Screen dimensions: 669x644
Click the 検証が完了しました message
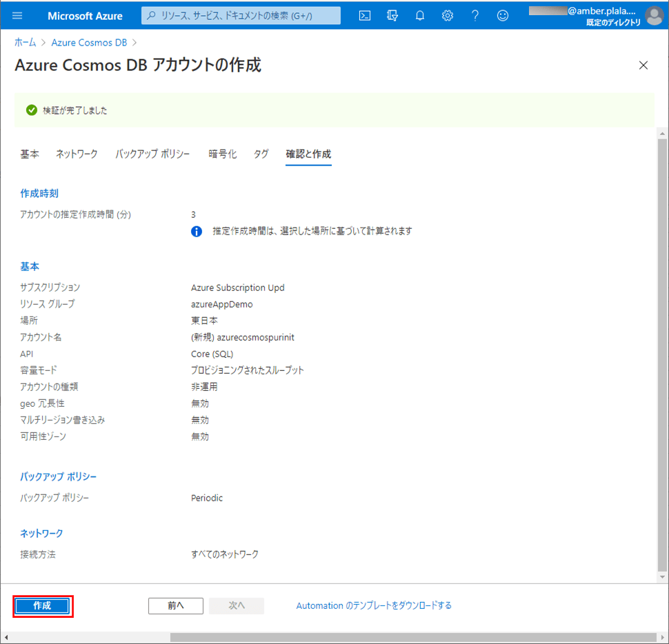pos(75,110)
